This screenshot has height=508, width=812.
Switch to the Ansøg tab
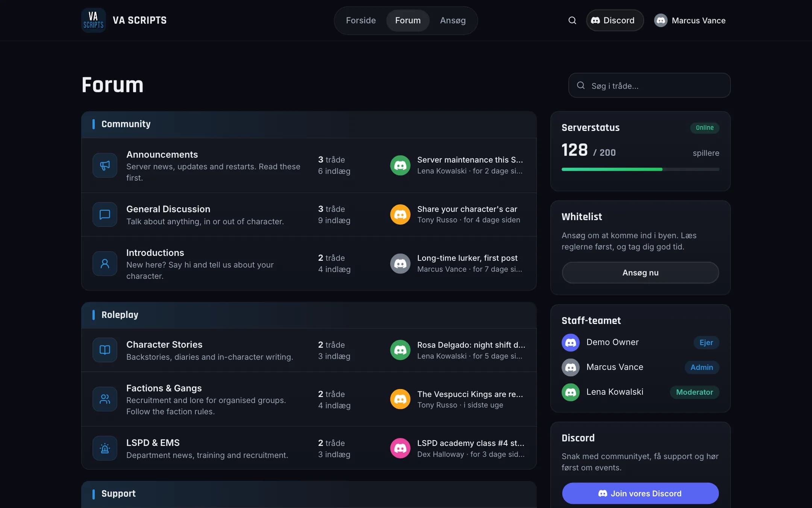pos(453,20)
